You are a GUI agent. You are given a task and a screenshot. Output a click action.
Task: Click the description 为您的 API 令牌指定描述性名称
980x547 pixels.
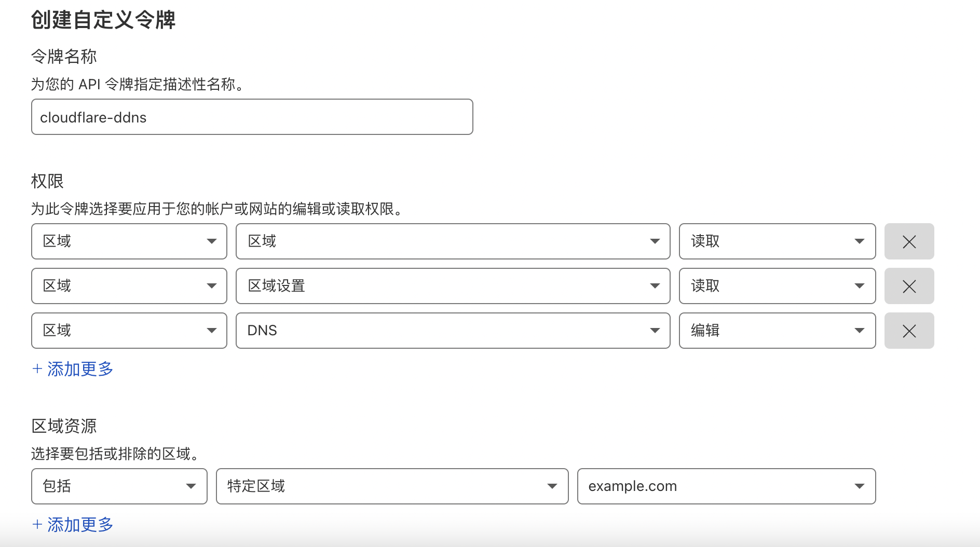click(138, 84)
